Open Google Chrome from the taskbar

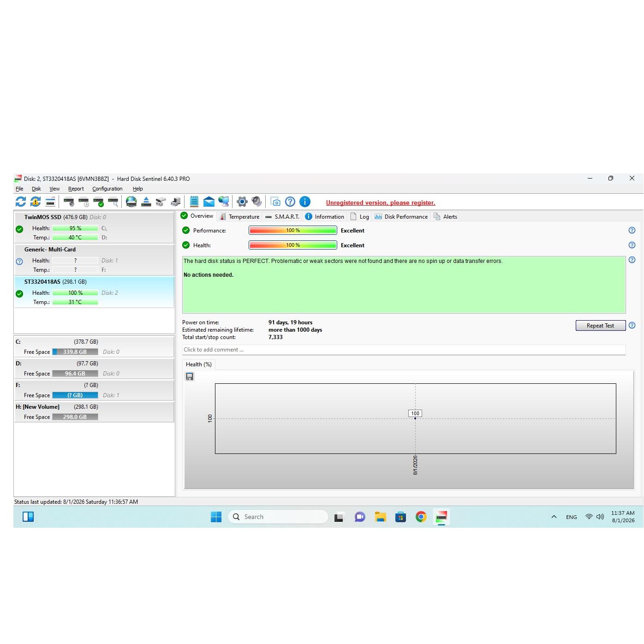point(421,517)
